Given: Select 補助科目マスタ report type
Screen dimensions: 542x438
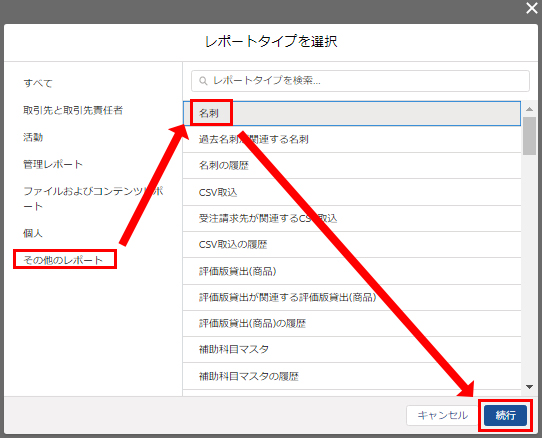Looking at the screenshot, I should pyautogui.click(x=352, y=350).
